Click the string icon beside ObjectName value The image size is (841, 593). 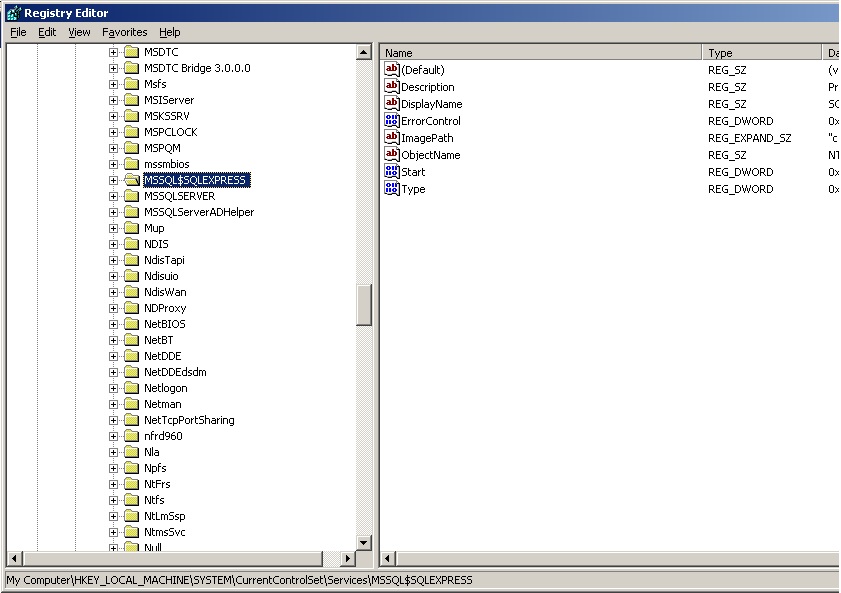point(392,154)
